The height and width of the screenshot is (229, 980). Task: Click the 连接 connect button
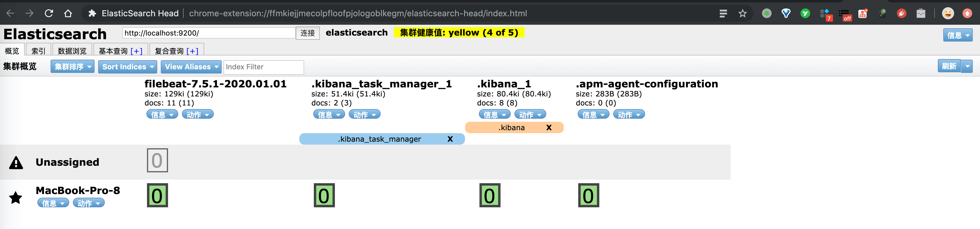coord(307,33)
